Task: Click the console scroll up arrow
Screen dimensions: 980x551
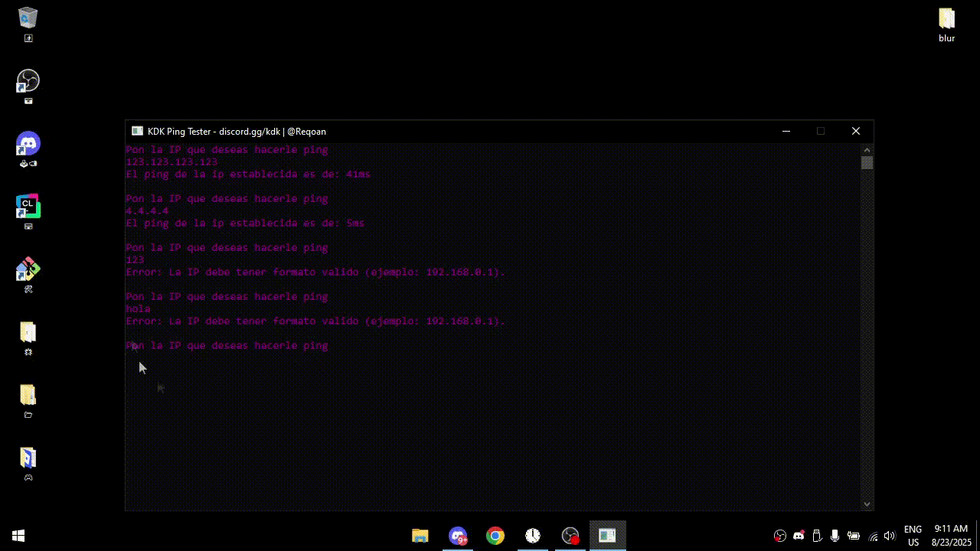Action: [x=867, y=149]
